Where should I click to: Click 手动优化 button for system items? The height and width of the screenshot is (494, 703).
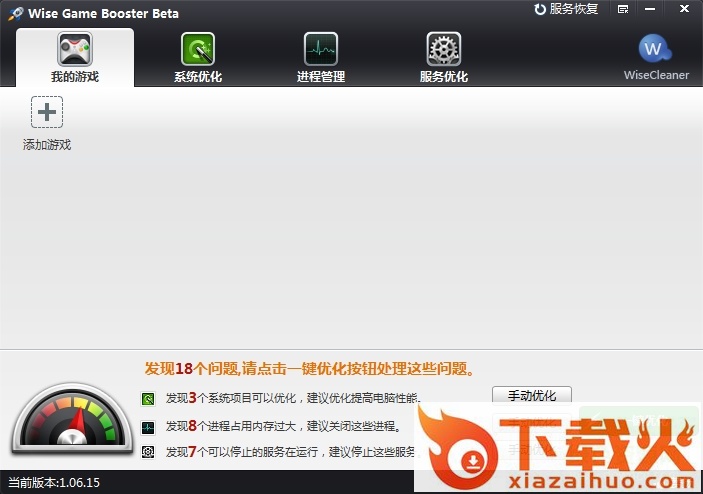coord(532,395)
